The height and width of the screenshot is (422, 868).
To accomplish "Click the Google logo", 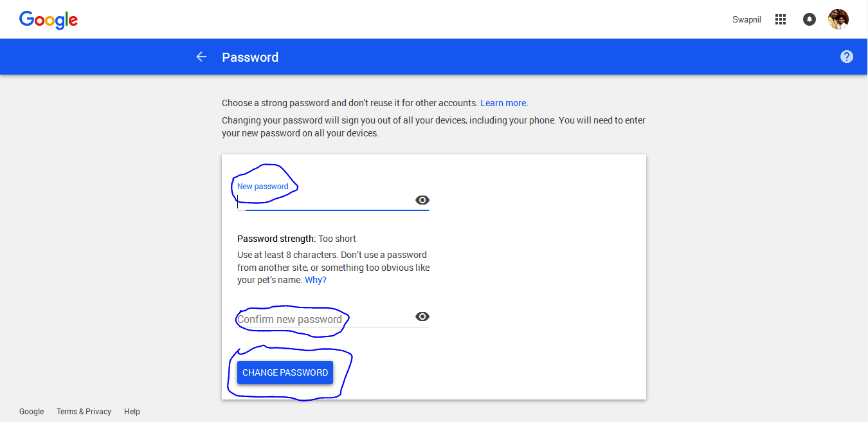I will 48,20.
